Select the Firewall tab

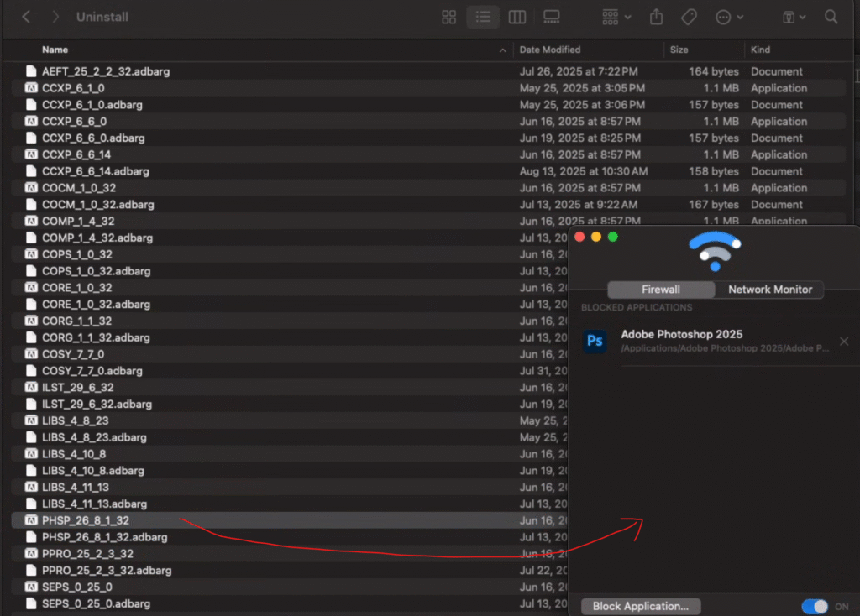tap(661, 289)
